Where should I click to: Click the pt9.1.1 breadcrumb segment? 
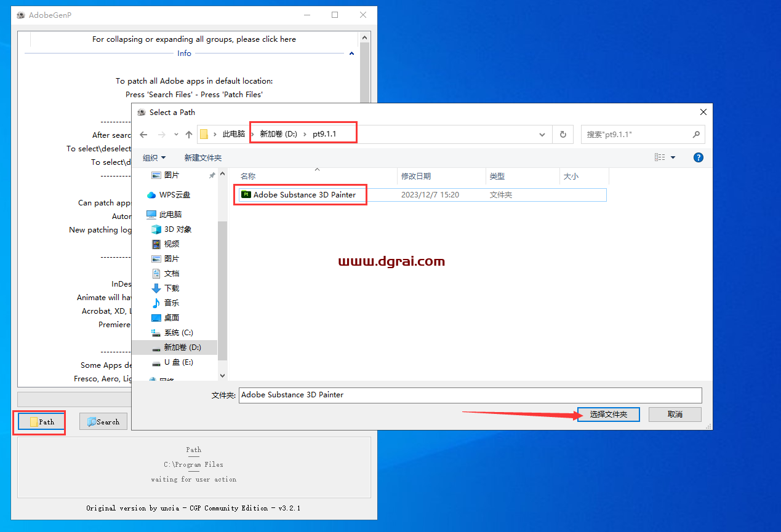click(324, 134)
